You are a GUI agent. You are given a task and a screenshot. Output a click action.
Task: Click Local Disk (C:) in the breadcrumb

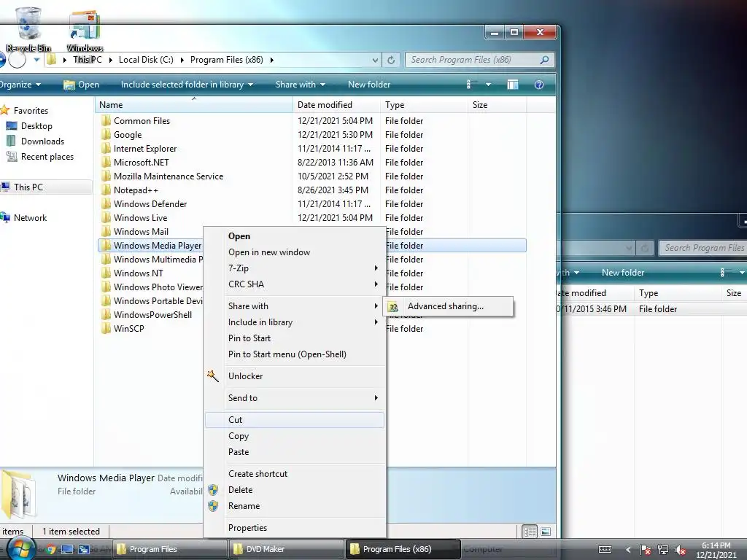click(146, 60)
